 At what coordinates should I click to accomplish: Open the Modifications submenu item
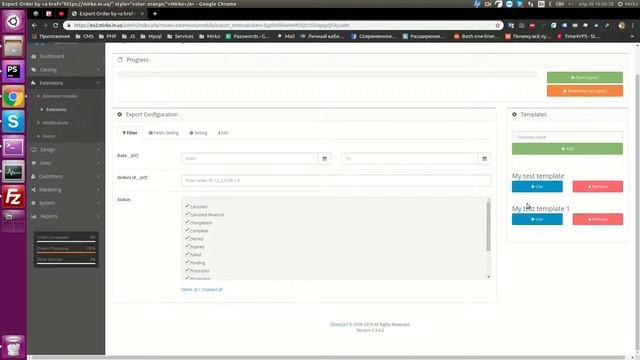pos(55,123)
